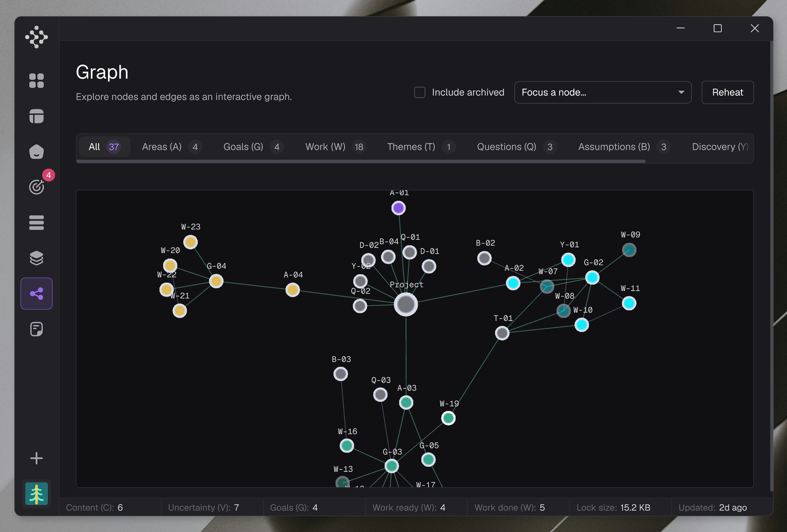Select the cyan Y-01 node
Image resolution: width=787 pixels, height=532 pixels.
click(568, 259)
